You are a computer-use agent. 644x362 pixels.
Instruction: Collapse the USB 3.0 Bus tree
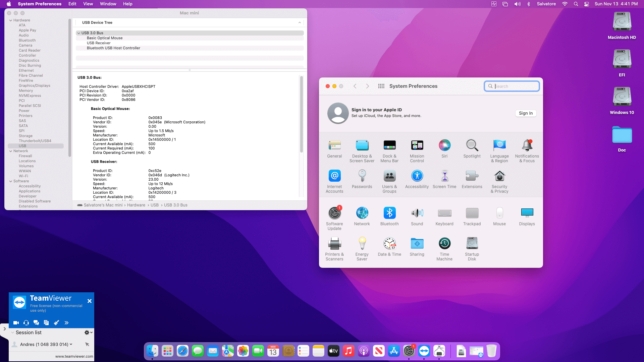(x=79, y=33)
